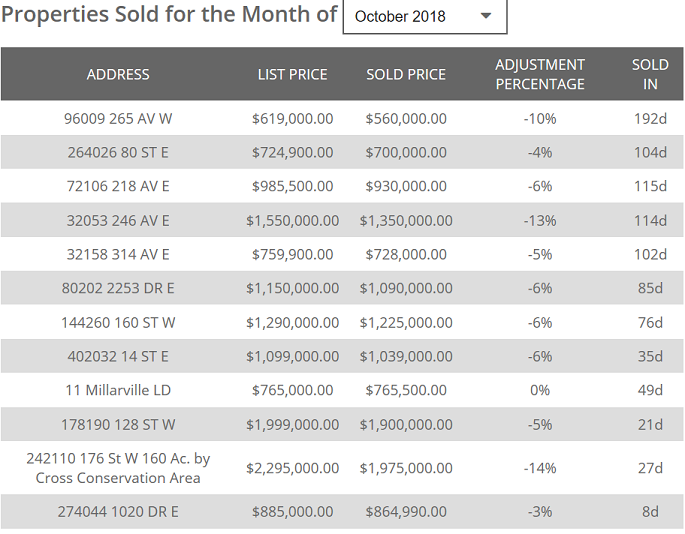Open the 178190 128 ST W listing
This screenshot has width=685, height=534.
118,424
